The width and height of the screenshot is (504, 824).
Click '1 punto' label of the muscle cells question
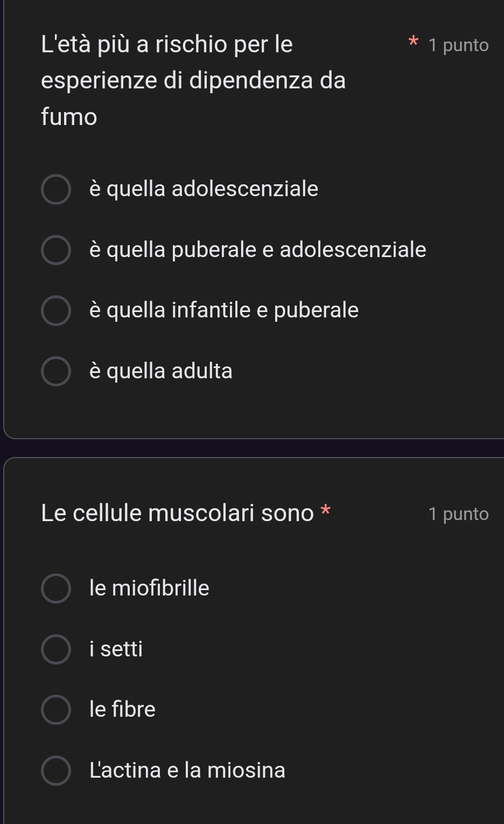[x=458, y=514]
